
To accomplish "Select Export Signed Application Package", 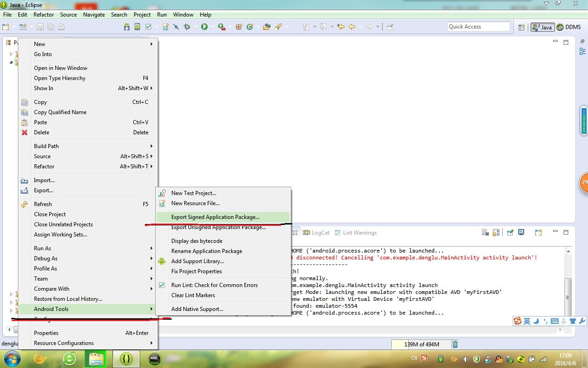I will point(215,217).
